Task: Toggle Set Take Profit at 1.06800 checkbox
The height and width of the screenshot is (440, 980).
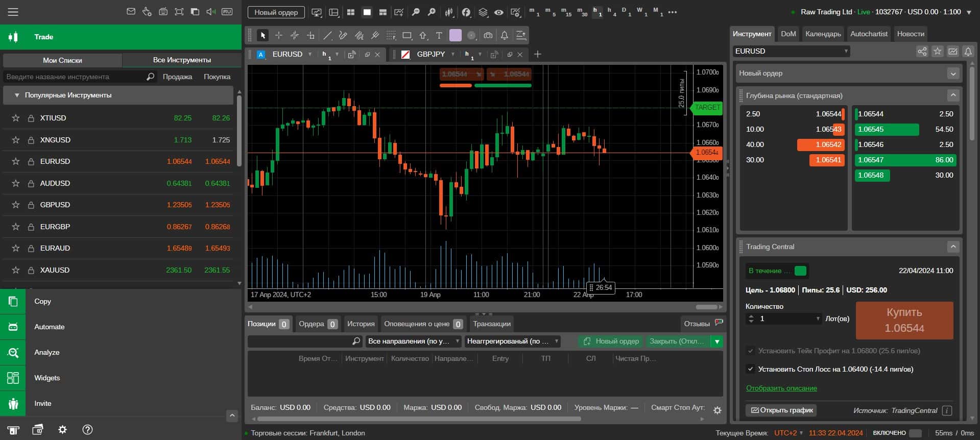Action: pos(750,351)
